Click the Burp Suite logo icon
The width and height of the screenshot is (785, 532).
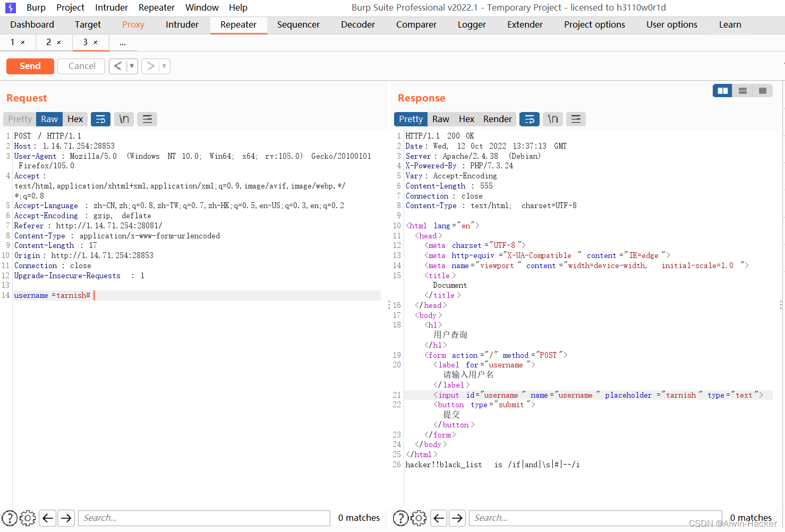(11, 7)
